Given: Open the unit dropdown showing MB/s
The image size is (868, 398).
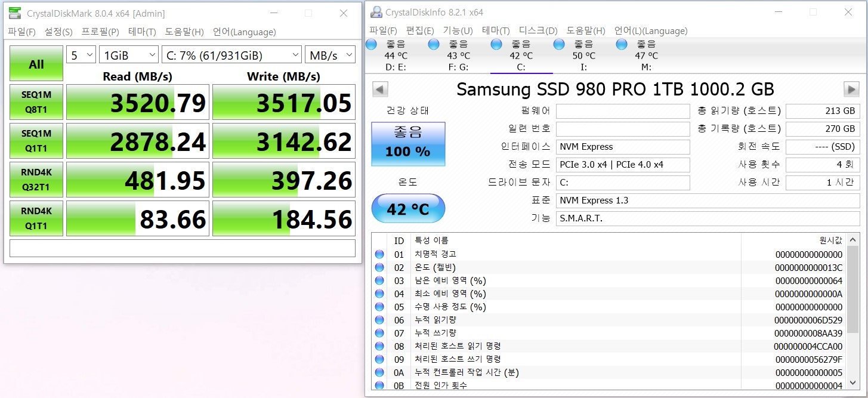Looking at the screenshot, I should tap(330, 55).
